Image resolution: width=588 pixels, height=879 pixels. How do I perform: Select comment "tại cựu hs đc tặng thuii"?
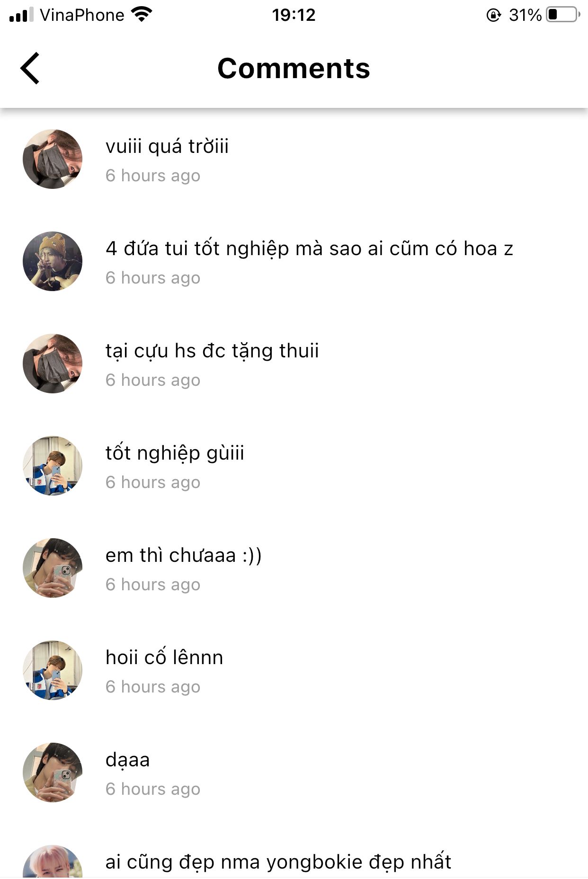click(x=212, y=351)
